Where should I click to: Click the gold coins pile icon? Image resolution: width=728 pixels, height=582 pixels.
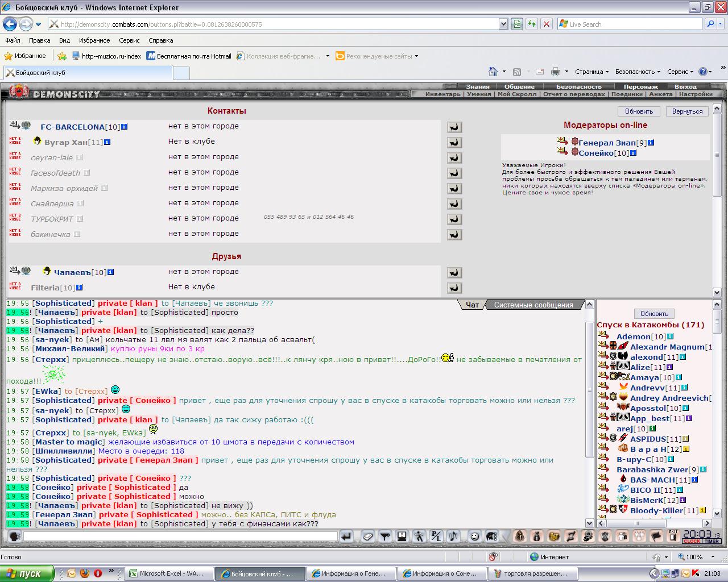tap(554, 536)
